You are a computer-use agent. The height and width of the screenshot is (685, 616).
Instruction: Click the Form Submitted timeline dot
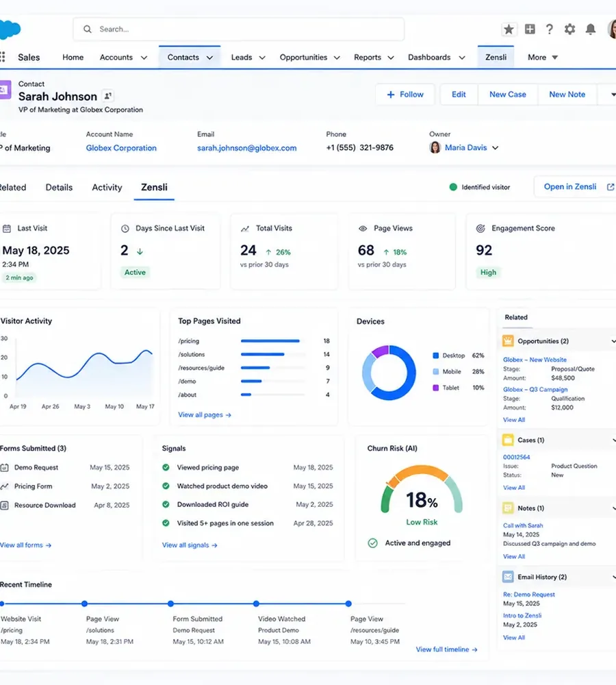pos(170,603)
